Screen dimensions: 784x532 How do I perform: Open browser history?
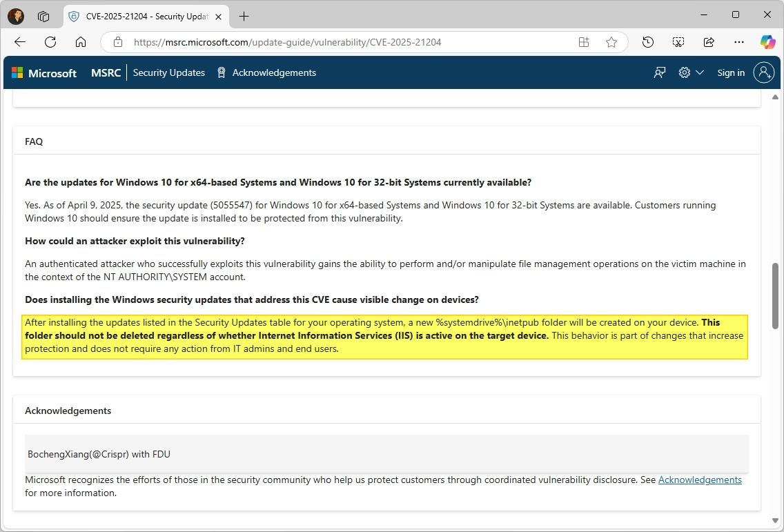[x=648, y=42]
